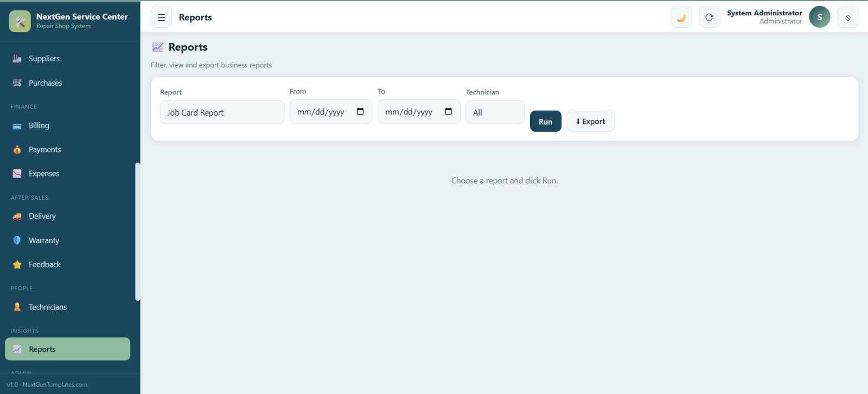Click the Payments money bag icon
The image size is (868, 394).
click(17, 150)
